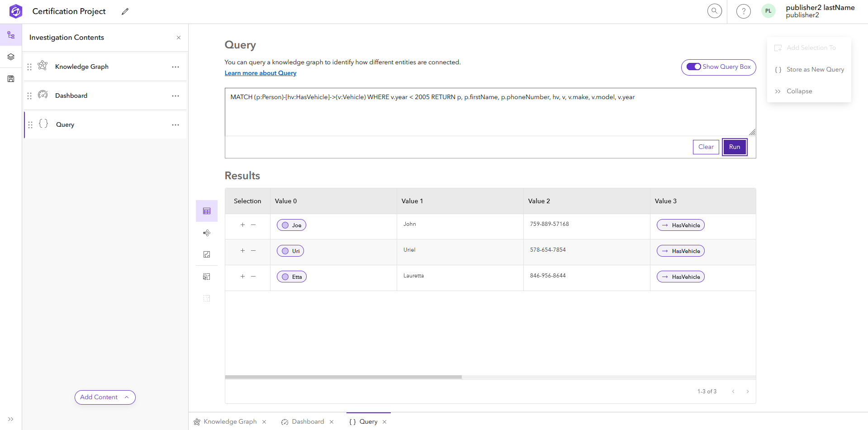
Task: Open Learn more about Query link
Action: pyautogui.click(x=260, y=73)
